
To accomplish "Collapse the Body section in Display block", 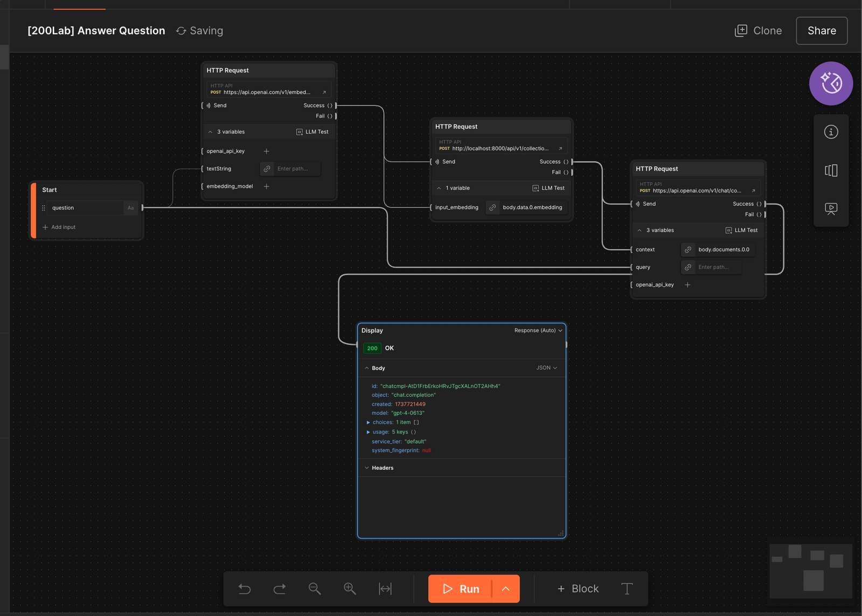I will [x=367, y=368].
